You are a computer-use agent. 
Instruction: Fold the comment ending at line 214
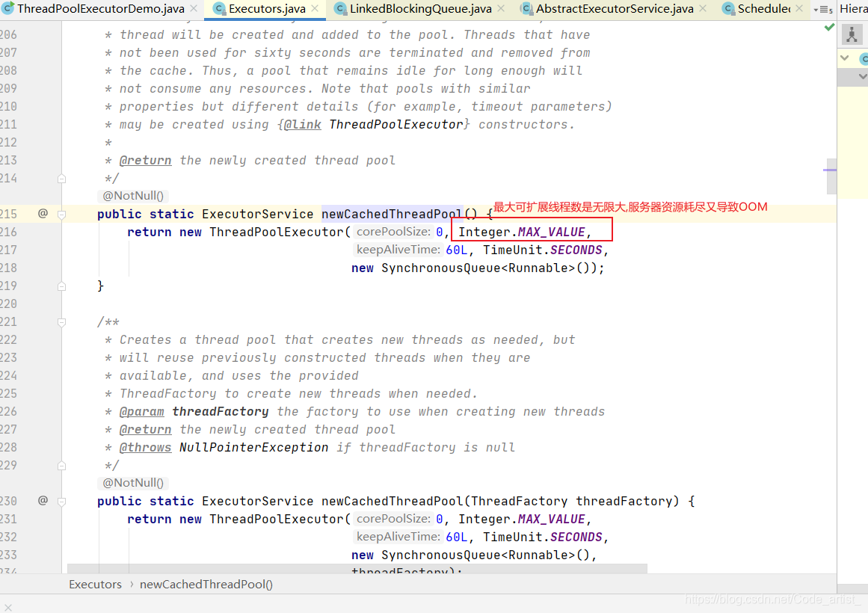click(x=61, y=179)
